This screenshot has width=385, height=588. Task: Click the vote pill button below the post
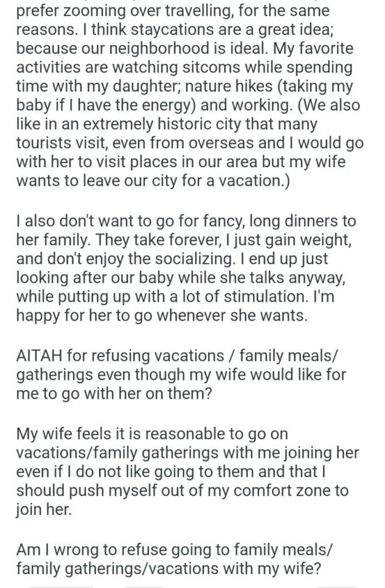pyautogui.click(x=60, y=586)
